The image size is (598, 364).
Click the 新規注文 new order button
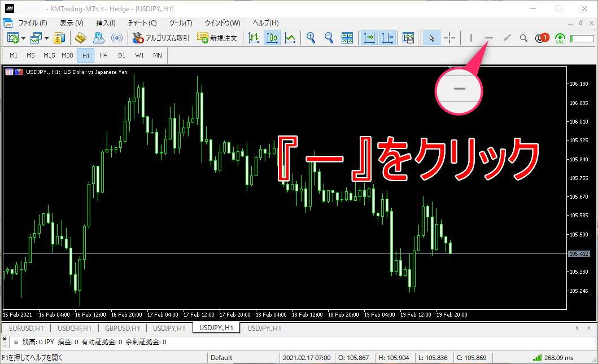[217, 38]
